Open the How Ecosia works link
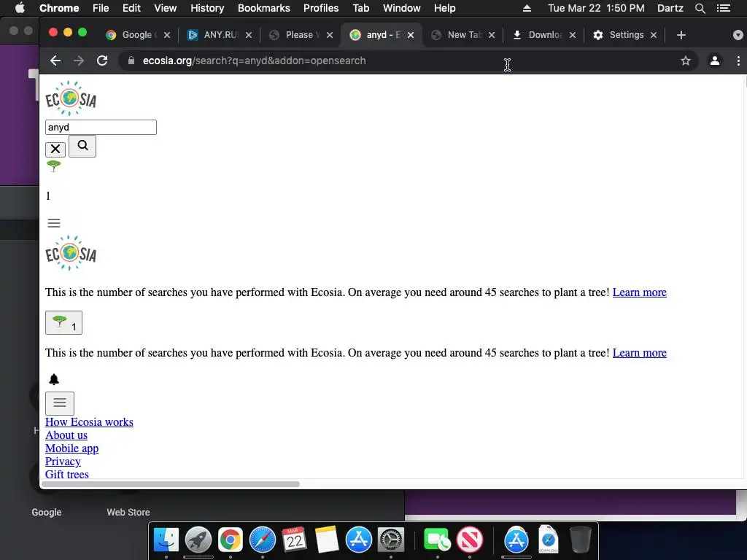747x560 pixels. coord(89,422)
